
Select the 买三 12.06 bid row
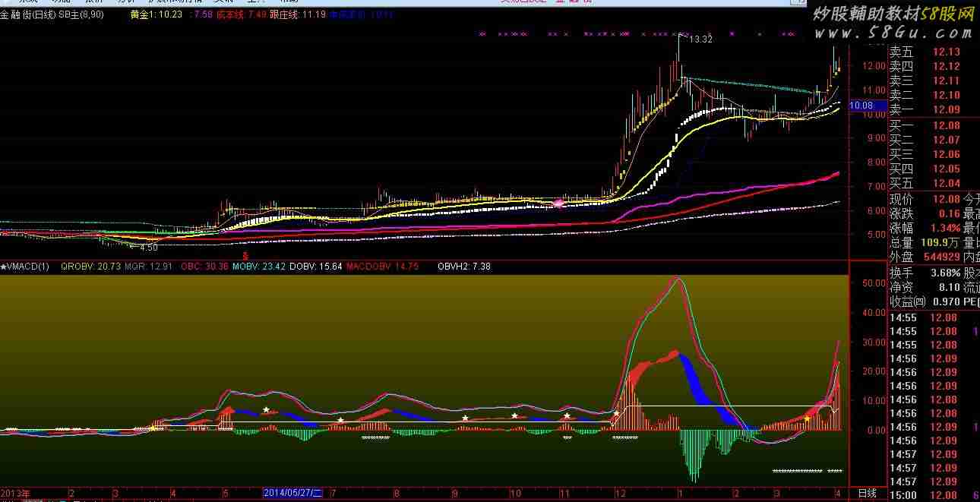coord(926,154)
